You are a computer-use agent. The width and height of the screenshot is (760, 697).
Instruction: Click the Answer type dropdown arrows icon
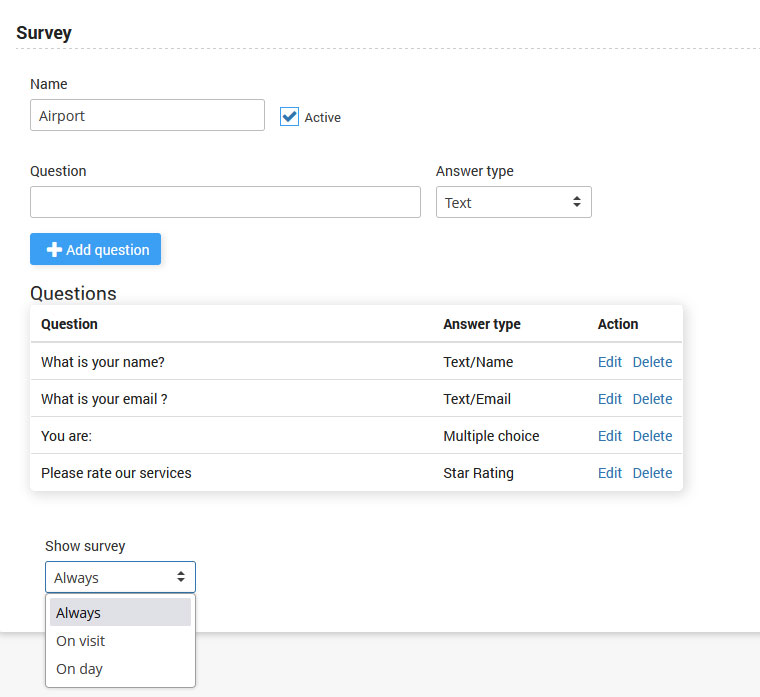pos(576,202)
